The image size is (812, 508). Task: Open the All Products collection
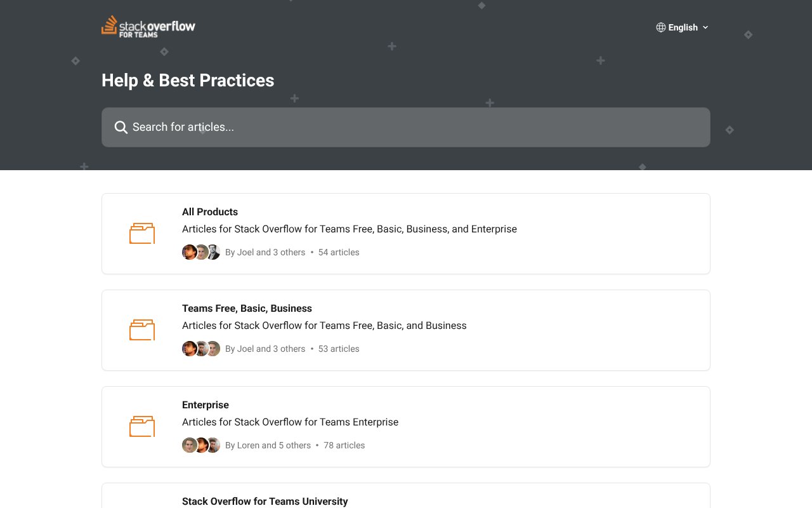coord(210,212)
